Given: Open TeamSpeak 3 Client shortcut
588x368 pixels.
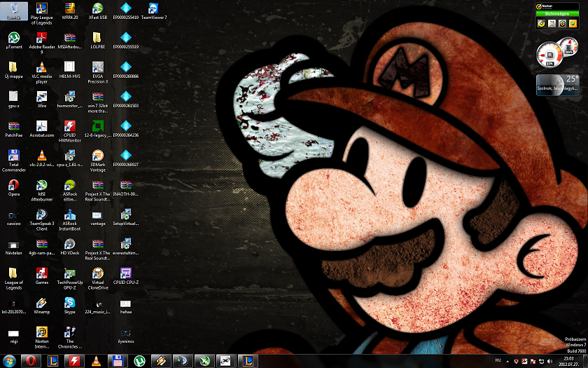Looking at the screenshot, I should [42, 214].
